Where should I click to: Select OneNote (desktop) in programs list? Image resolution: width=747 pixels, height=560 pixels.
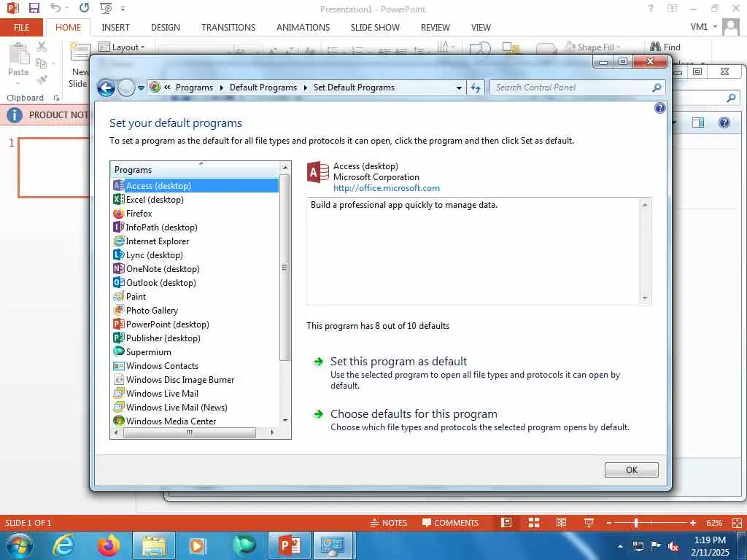point(156,268)
